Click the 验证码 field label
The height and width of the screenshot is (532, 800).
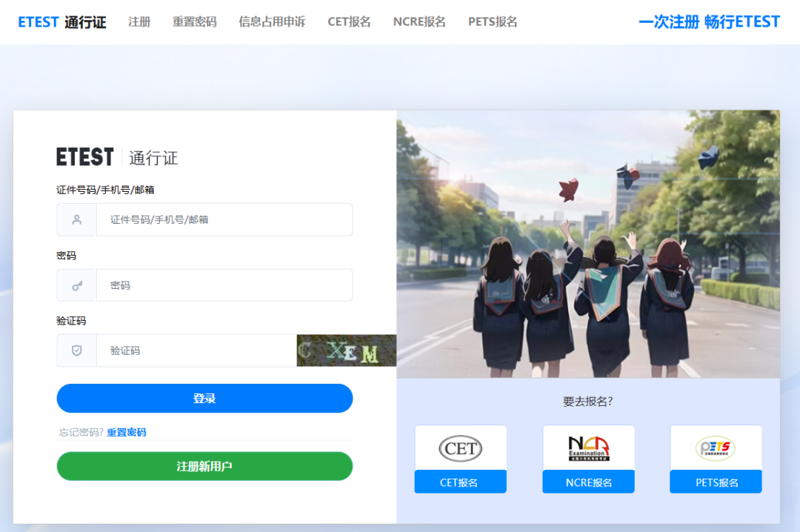(x=71, y=321)
